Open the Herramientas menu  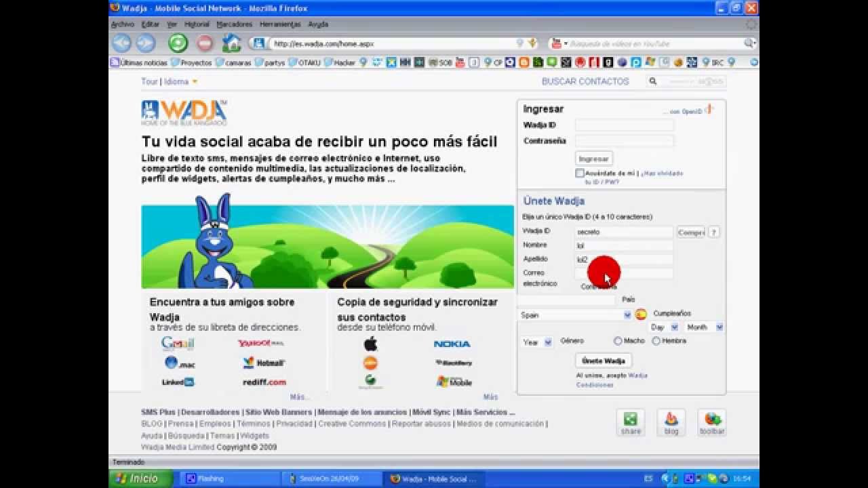(280, 24)
